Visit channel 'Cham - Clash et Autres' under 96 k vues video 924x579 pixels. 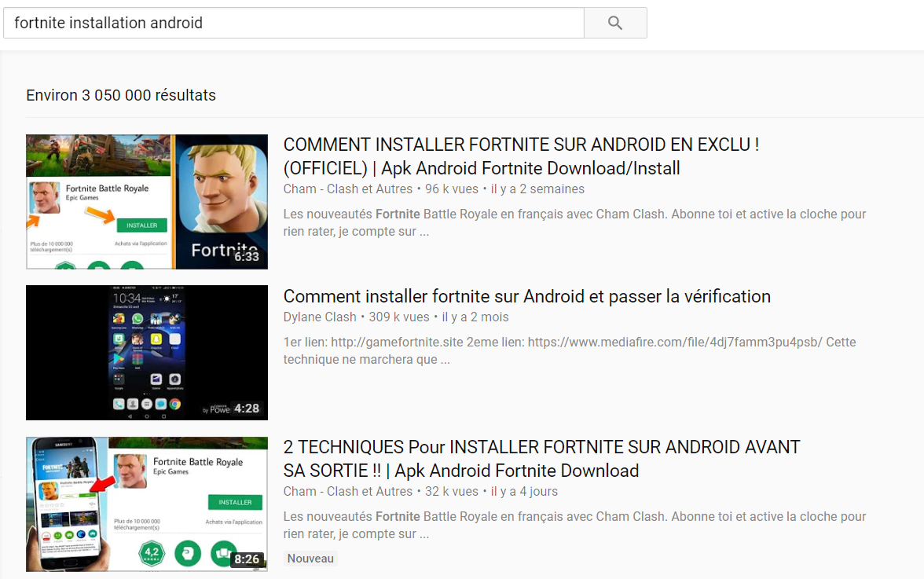pos(347,189)
